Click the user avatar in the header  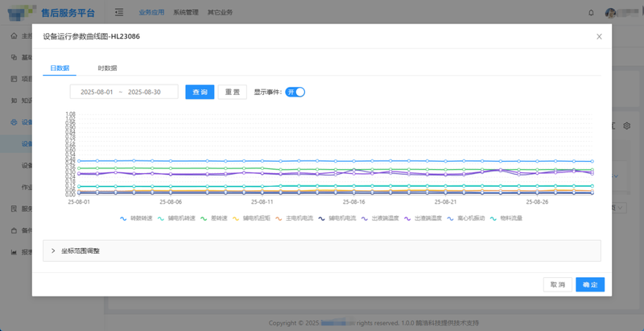tap(610, 13)
